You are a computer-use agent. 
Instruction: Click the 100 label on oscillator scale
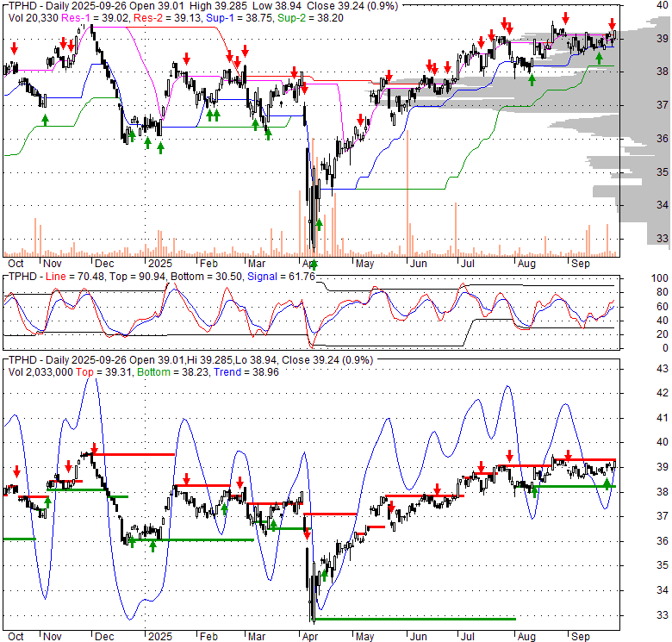[x=660, y=278]
